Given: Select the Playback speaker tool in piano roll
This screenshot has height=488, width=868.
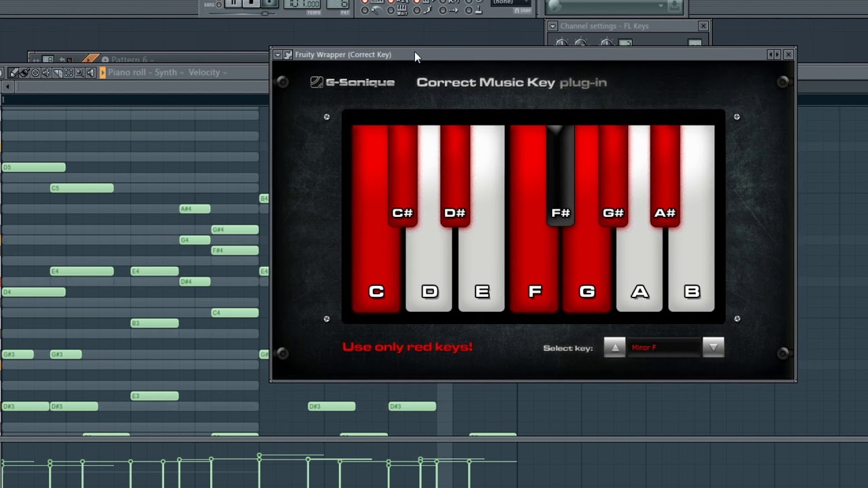Looking at the screenshot, I should (x=90, y=73).
